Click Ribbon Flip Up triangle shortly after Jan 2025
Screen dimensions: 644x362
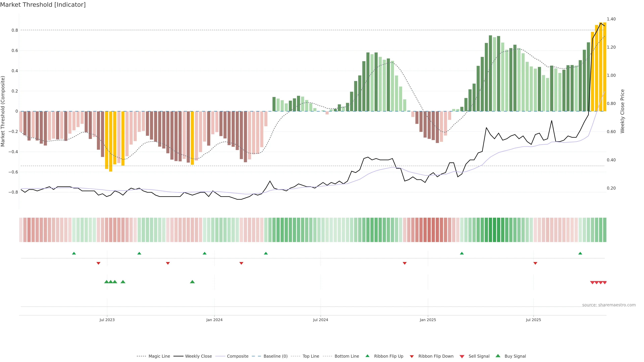pyautogui.click(x=462, y=253)
